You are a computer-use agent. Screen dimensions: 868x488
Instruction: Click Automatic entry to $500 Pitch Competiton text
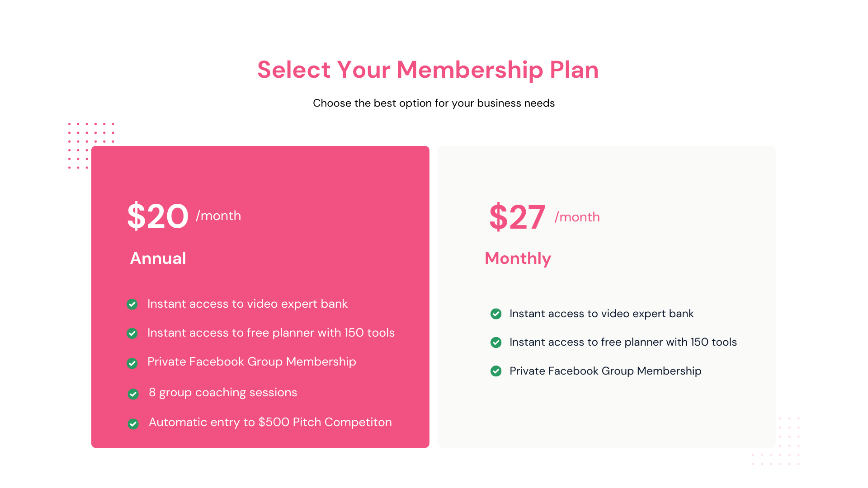pyautogui.click(x=270, y=422)
